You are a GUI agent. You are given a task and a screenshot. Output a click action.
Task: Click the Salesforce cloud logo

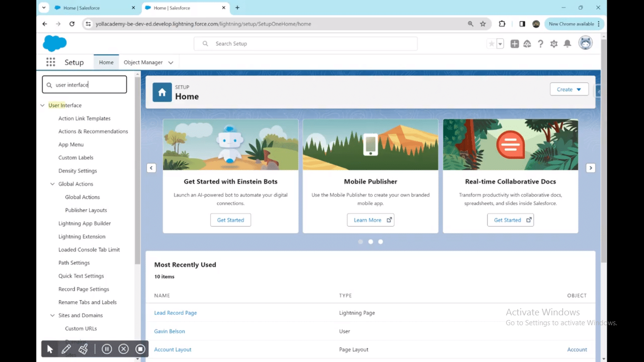pos(55,43)
